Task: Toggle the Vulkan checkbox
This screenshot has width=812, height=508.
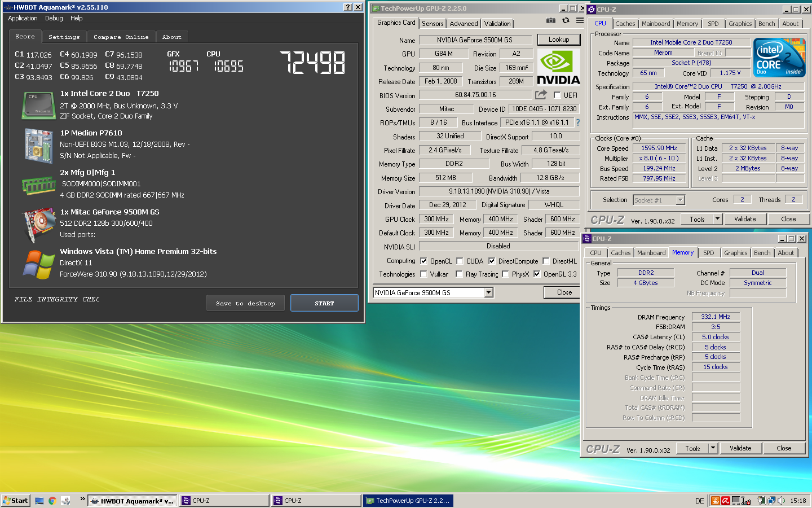Action: point(423,274)
